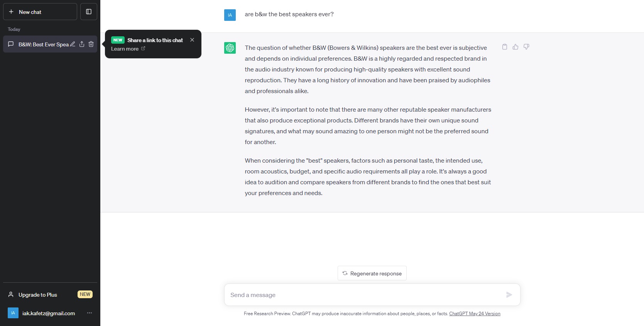Share the B&W chat via share icon
Image resolution: width=644 pixels, height=326 pixels.
click(82, 44)
